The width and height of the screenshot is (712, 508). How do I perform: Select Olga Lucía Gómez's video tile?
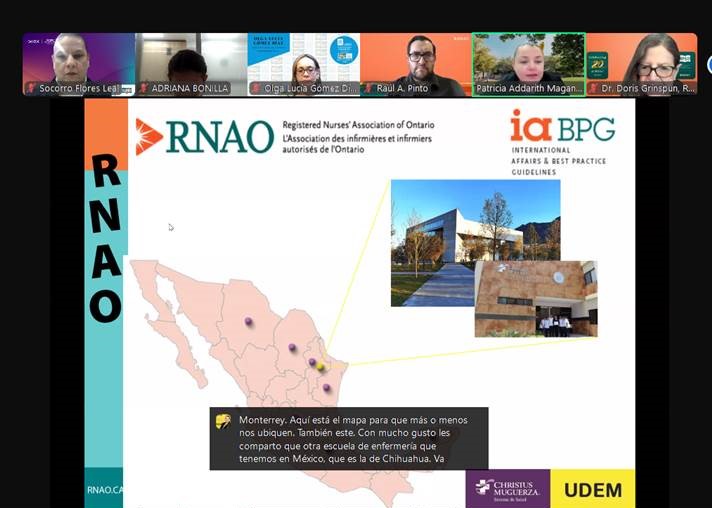coord(304,64)
